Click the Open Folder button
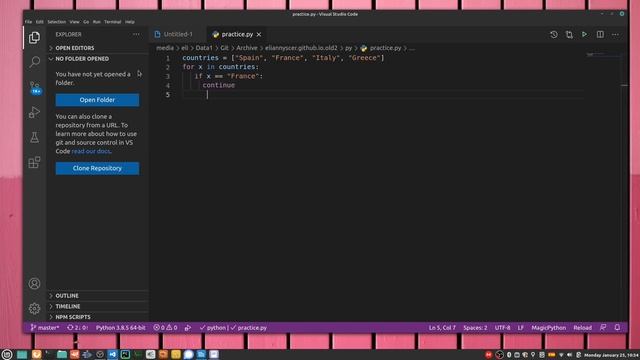 click(x=97, y=100)
